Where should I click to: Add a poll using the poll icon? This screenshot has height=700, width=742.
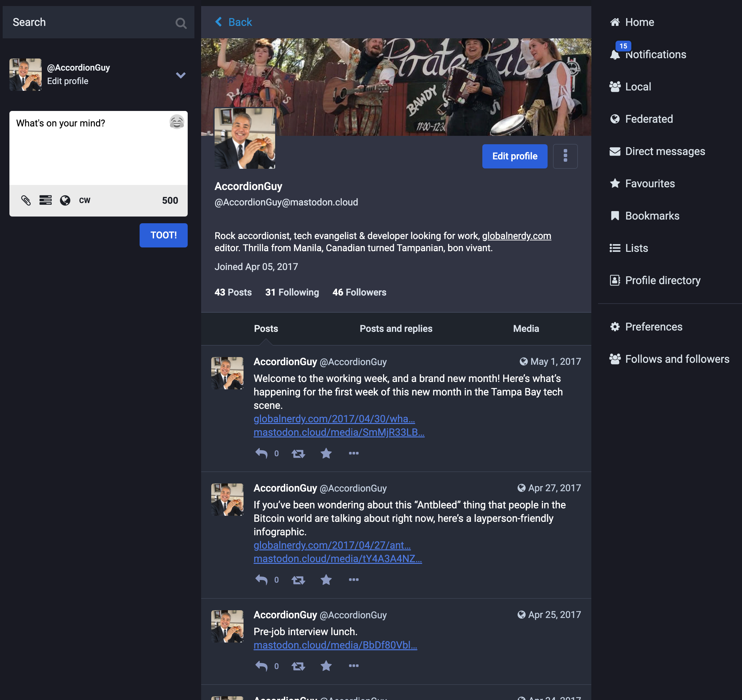point(45,200)
